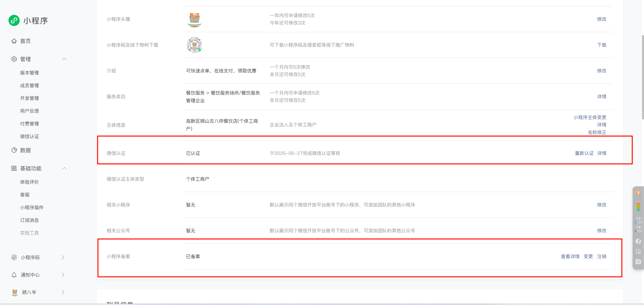Click the 顾八爷 account avatar
The height and width of the screenshot is (305, 644).
coord(15,292)
